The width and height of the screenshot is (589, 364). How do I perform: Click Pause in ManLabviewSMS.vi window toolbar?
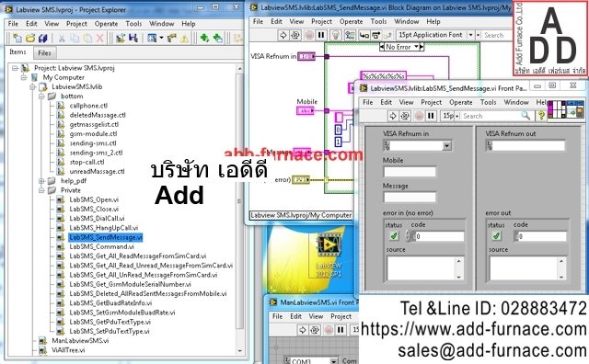[341, 330]
